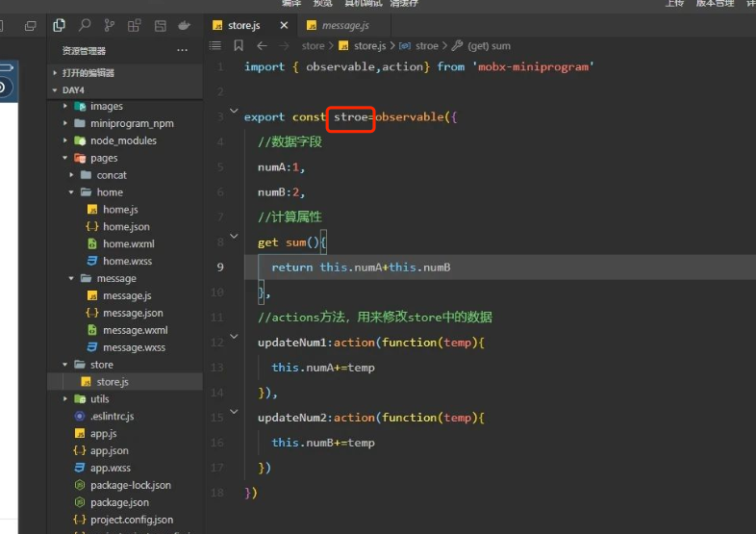
Task: Click the //计算属性 comment line
Action: [x=290, y=217]
